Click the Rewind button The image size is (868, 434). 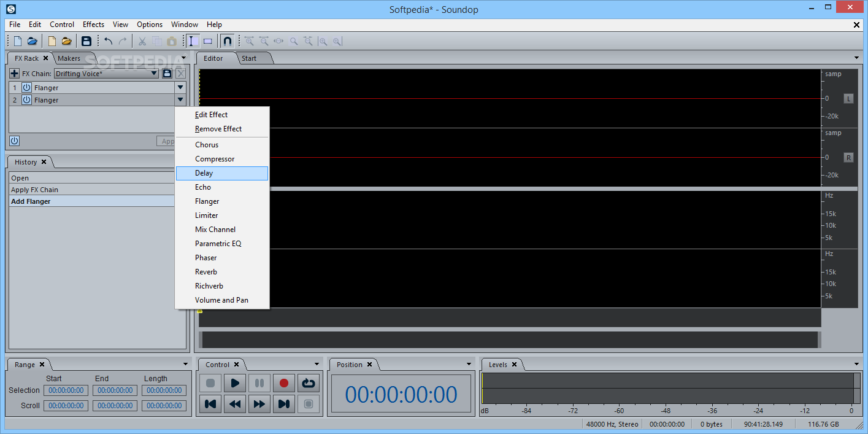coord(235,404)
